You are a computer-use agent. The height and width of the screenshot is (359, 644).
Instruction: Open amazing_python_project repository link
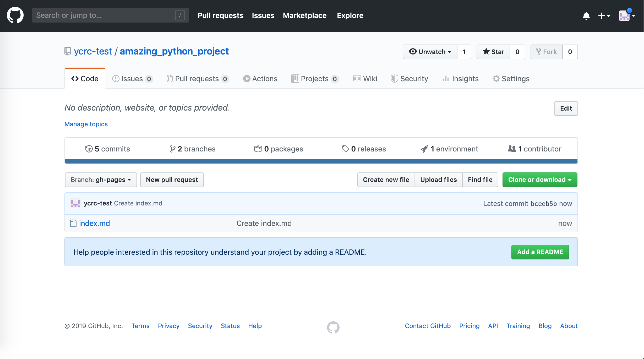click(174, 51)
